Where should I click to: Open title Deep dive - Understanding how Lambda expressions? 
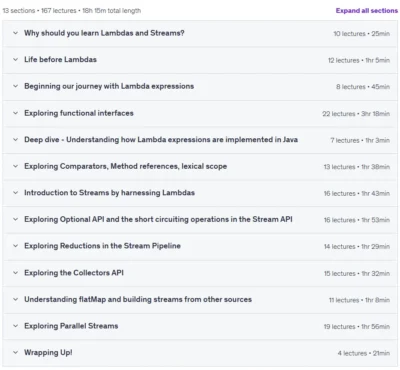pos(161,140)
